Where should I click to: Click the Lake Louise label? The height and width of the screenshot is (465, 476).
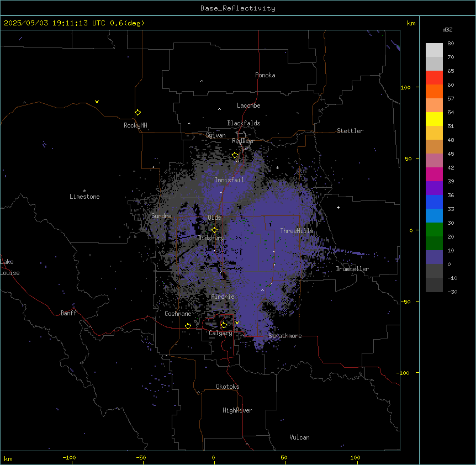[10, 267]
